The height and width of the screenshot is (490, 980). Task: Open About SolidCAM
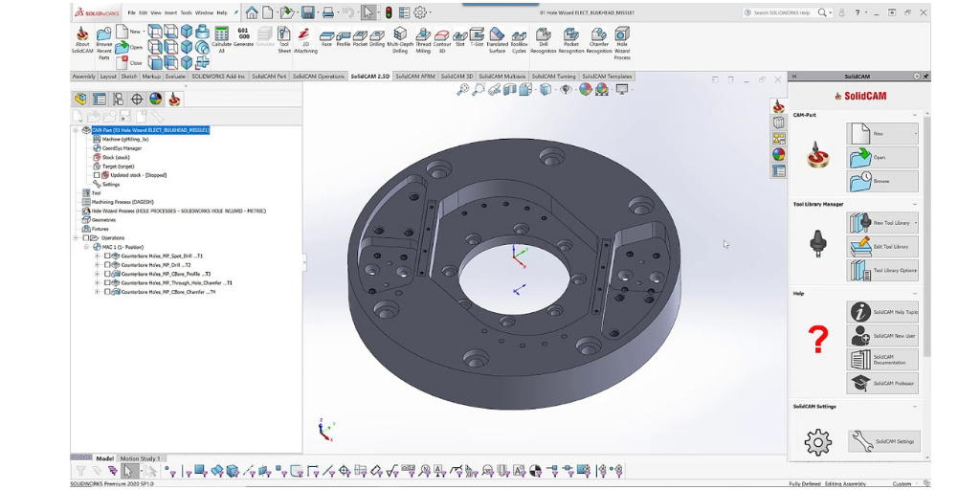click(x=82, y=40)
